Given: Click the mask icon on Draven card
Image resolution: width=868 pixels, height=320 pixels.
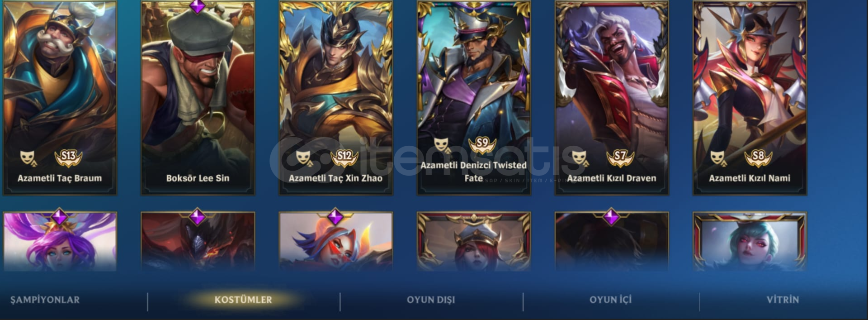Looking at the screenshot, I should (x=580, y=158).
